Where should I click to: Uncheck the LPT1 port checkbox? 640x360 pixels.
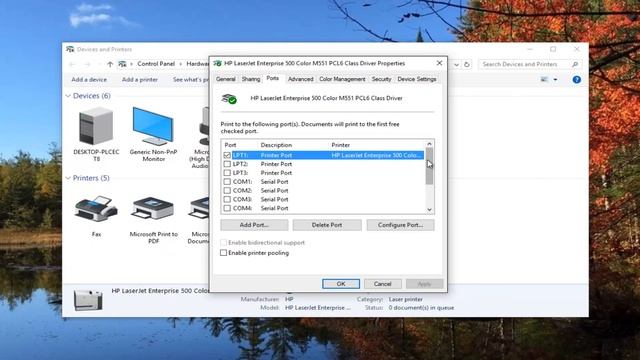click(x=227, y=155)
